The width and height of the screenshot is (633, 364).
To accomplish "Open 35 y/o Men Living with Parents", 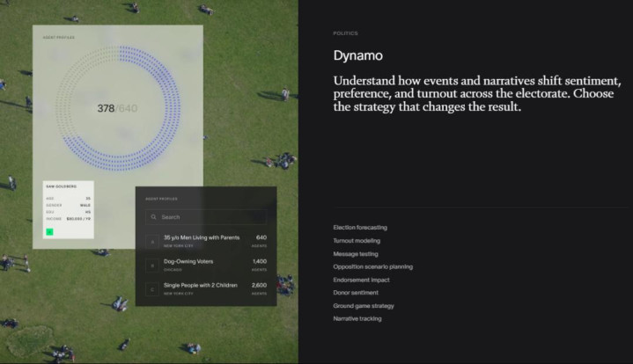I will click(201, 237).
